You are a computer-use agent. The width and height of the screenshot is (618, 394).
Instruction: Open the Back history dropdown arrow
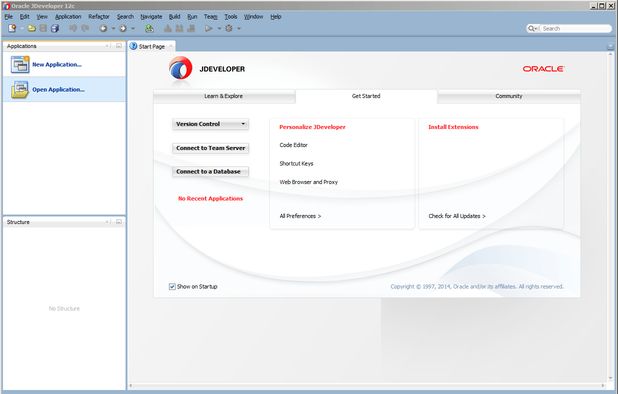(x=113, y=28)
